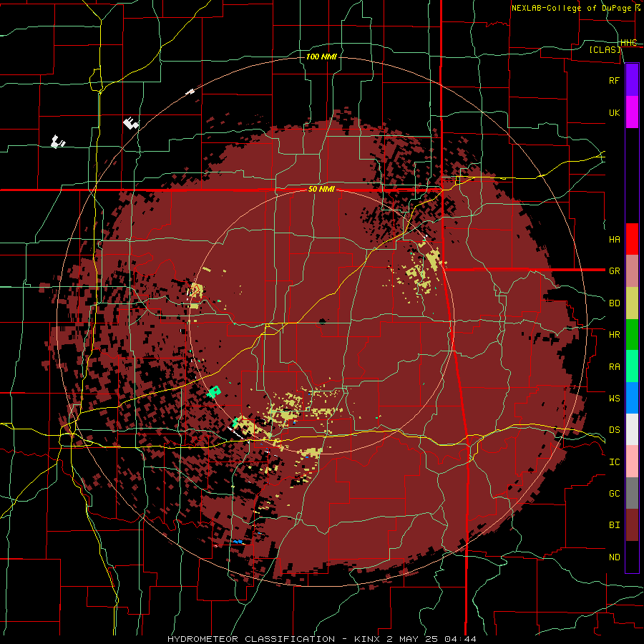
Task: Click the UK legend label
Action: click(x=614, y=112)
